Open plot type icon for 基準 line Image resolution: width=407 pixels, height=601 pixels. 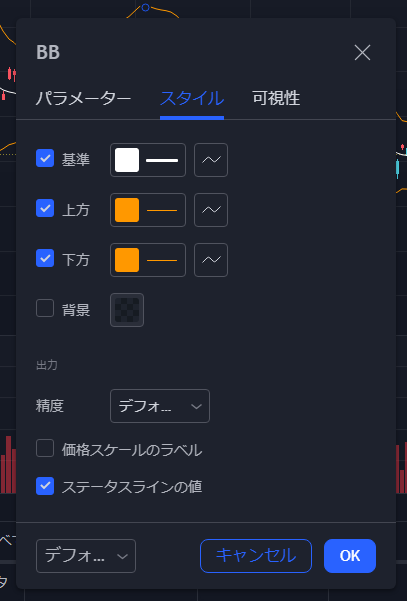point(211,160)
